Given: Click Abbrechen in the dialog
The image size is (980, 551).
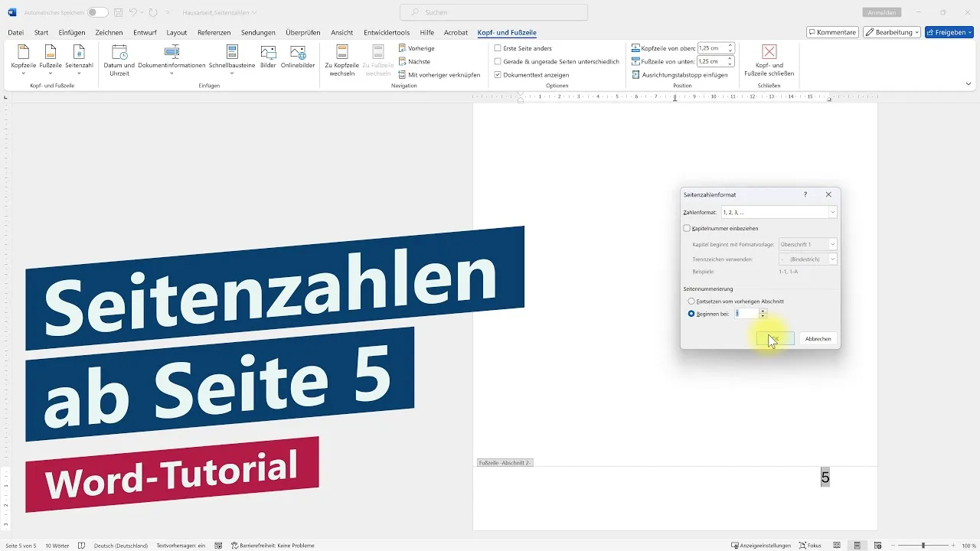Looking at the screenshot, I should 818,338.
